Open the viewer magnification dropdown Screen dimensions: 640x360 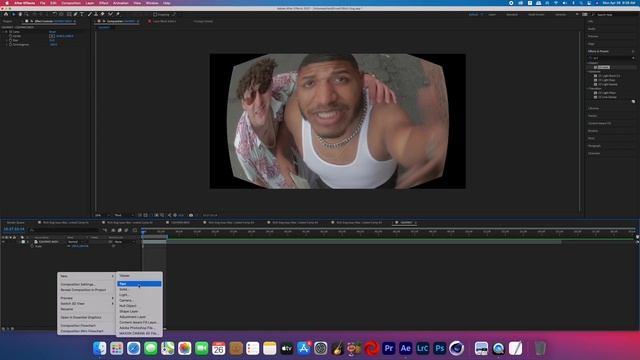tap(101, 215)
